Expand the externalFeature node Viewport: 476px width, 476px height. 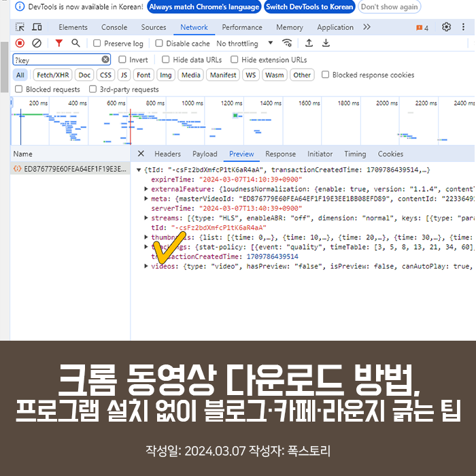[146, 189]
